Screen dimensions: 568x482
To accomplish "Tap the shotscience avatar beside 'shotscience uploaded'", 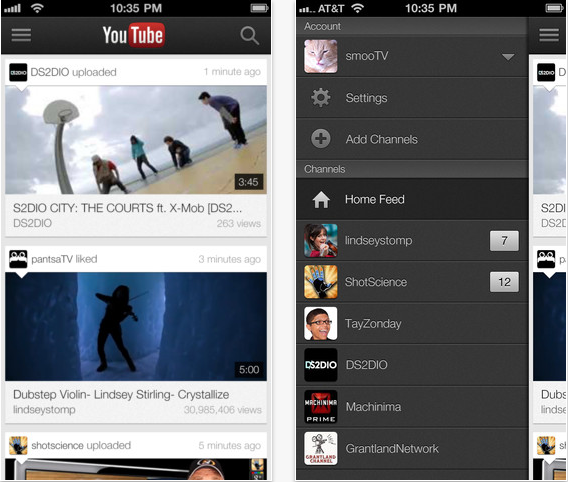I will point(18,445).
